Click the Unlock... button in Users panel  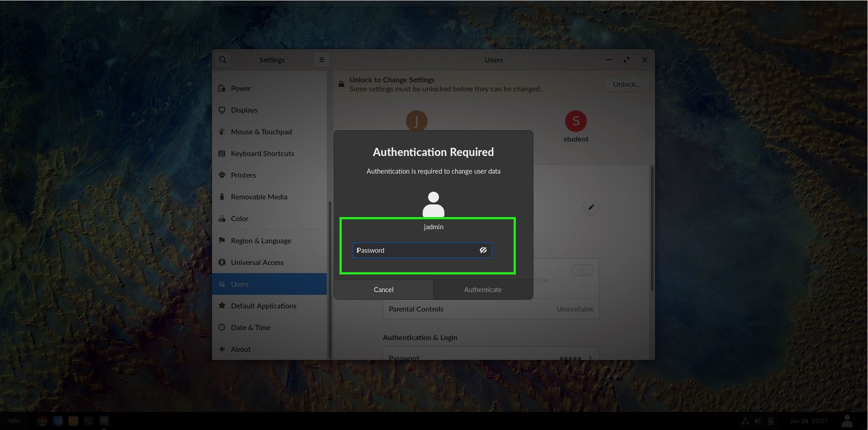click(x=627, y=84)
